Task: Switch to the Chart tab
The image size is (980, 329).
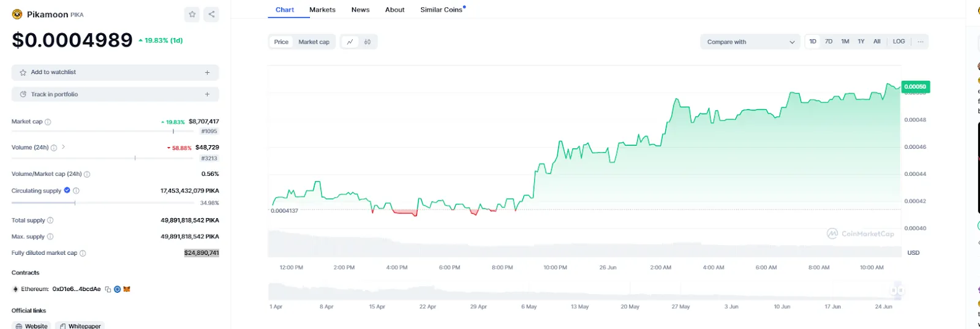Action: pos(285,10)
